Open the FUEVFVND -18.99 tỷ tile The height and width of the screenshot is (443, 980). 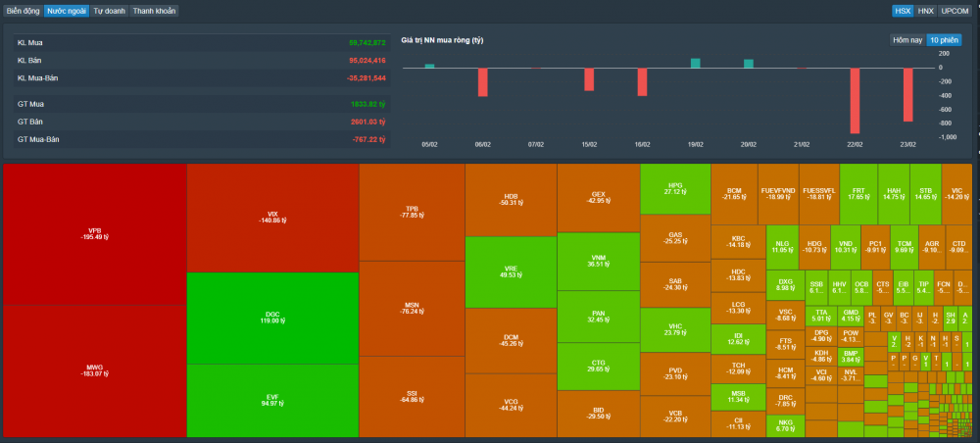[x=778, y=194]
